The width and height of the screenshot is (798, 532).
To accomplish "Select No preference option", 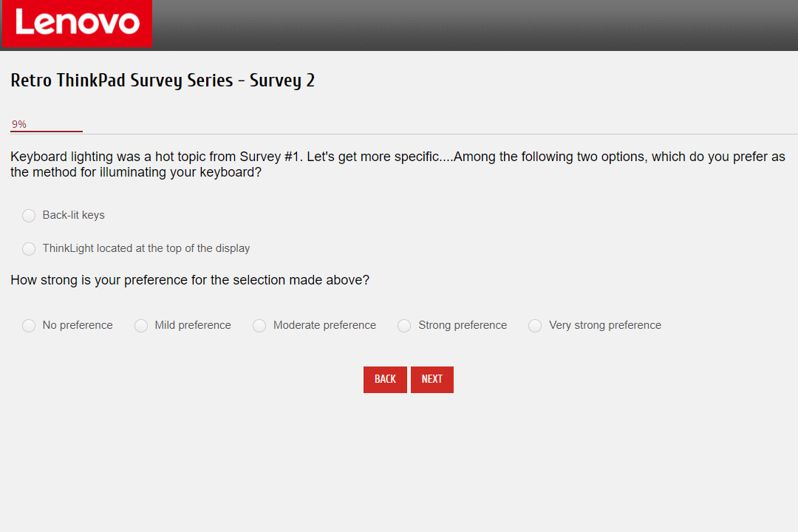I will pyautogui.click(x=29, y=325).
